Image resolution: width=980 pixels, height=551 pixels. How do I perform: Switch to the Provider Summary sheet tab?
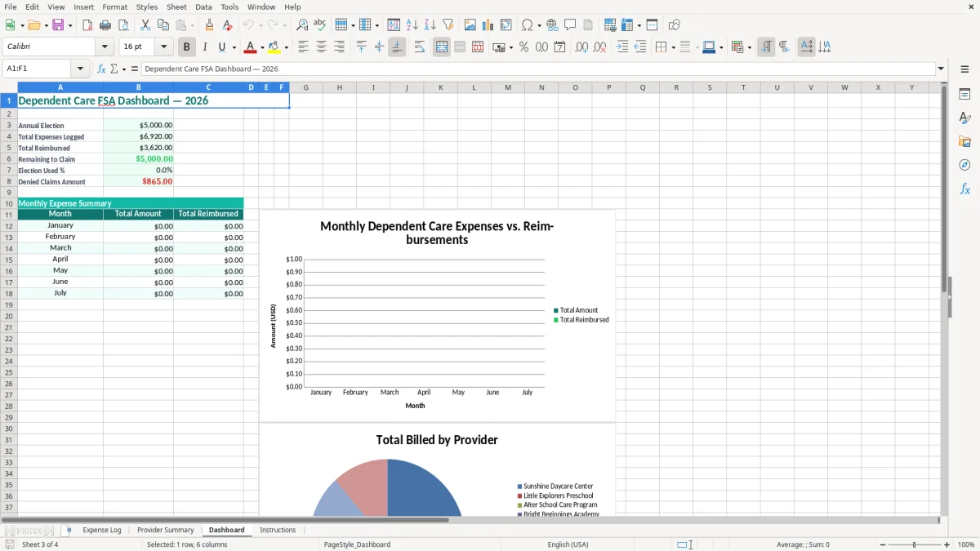(166, 531)
